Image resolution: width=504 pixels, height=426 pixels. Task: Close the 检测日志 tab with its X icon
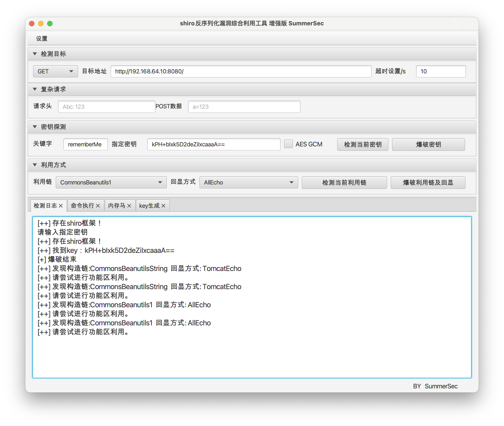coord(61,206)
